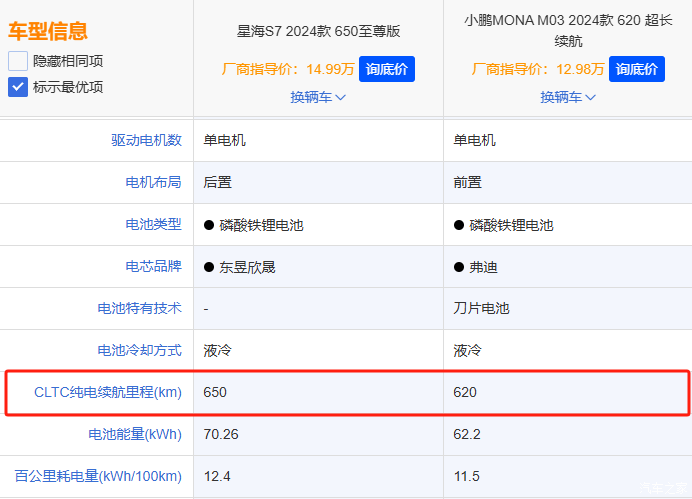The image size is (692, 499).
Task: Click 询底价 button for 星海S7
Action: point(386,69)
